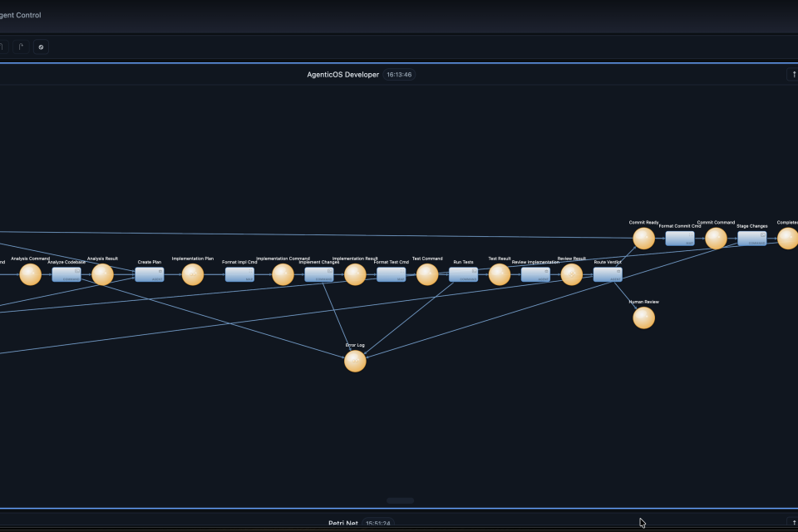Screen dimensions: 798x532
Task: Expand the Petri Net panel using arrow button
Action: pos(794,523)
